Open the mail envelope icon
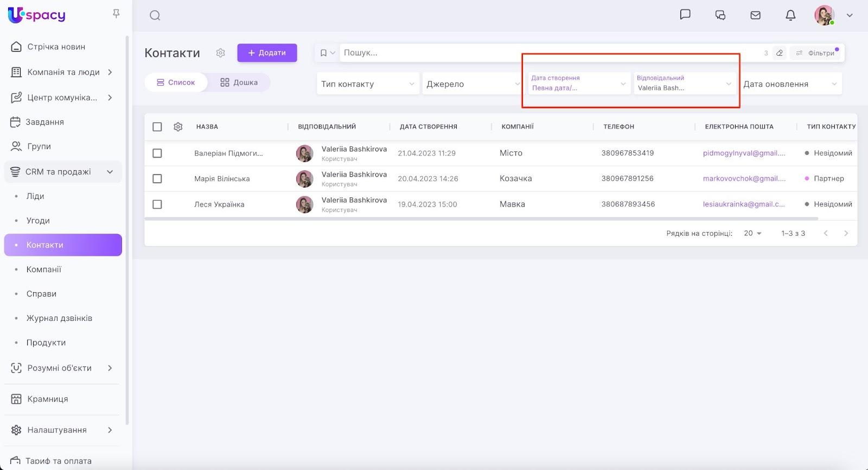The image size is (868, 470). coord(755,15)
